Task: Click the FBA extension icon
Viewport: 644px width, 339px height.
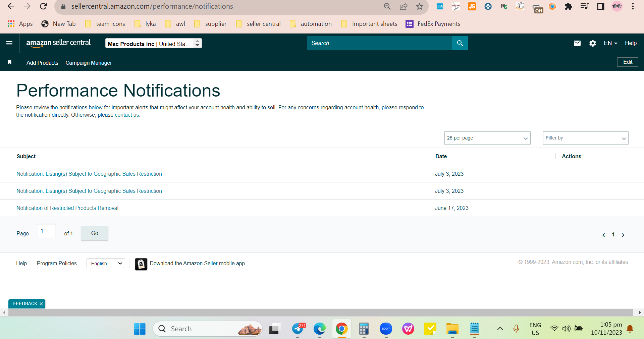Action: point(439,6)
